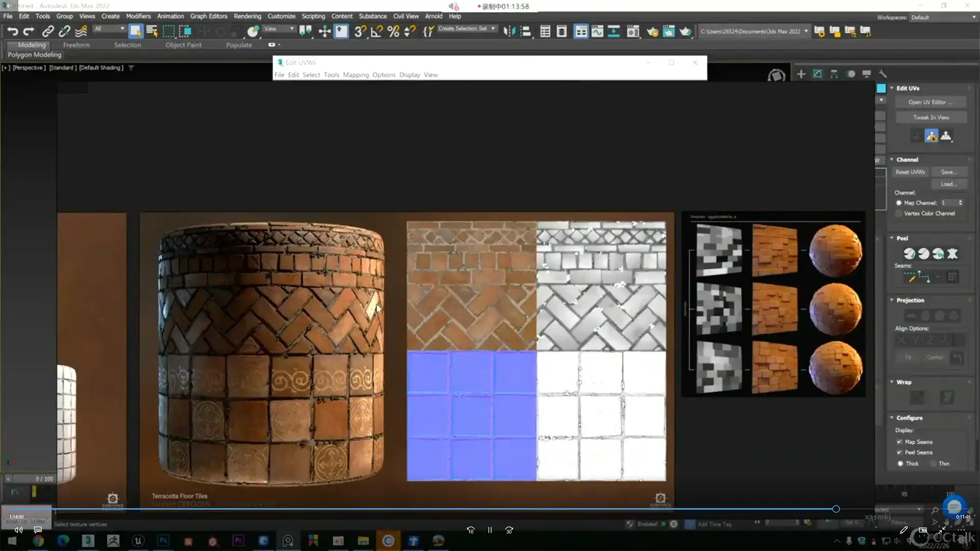The image size is (980, 551).
Task: Click the Open UV Editor button
Action: point(930,103)
